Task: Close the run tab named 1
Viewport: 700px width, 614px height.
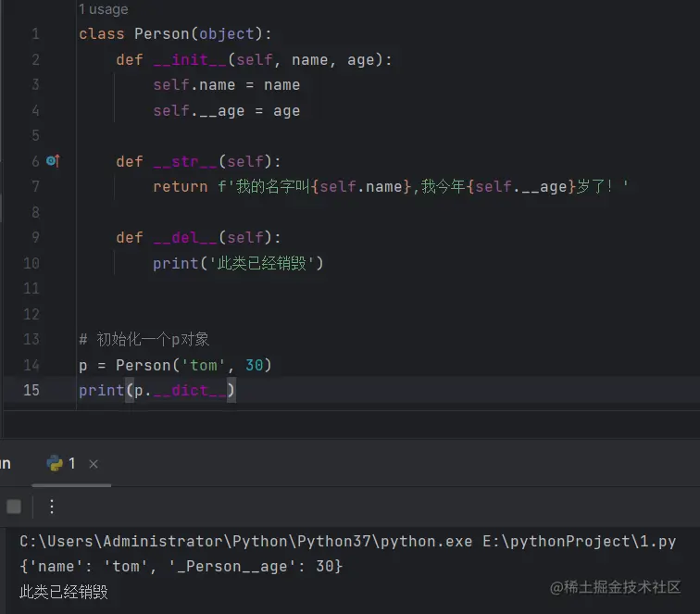Action: [x=94, y=464]
